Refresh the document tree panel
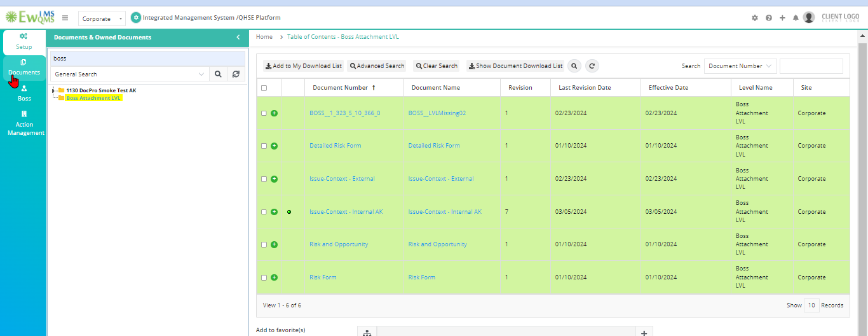This screenshot has height=336, width=868. 236,74
